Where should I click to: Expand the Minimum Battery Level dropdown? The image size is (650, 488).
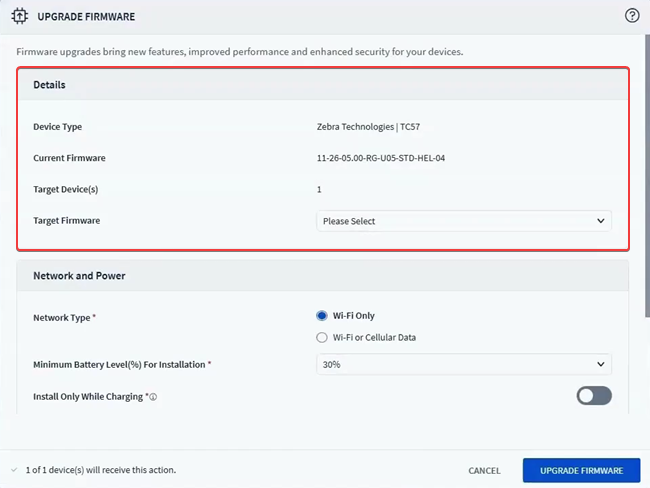pos(463,365)
